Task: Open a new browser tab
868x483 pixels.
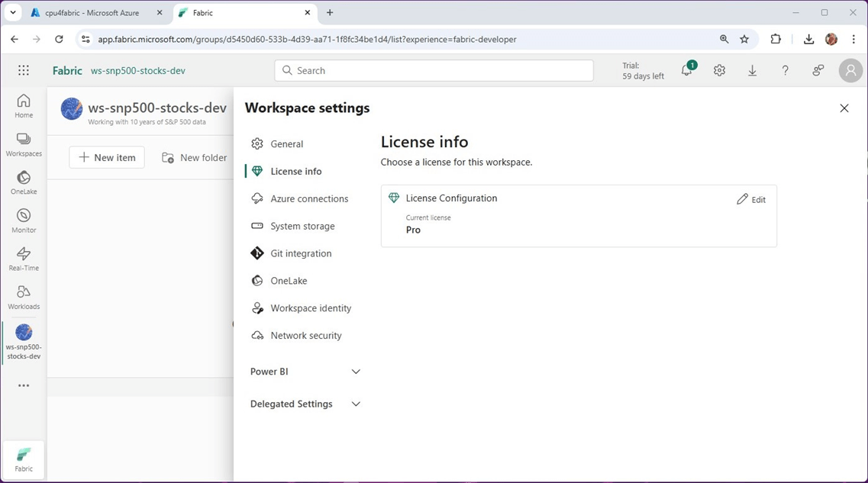Action: pyautogui.click(x=329, y=13)
